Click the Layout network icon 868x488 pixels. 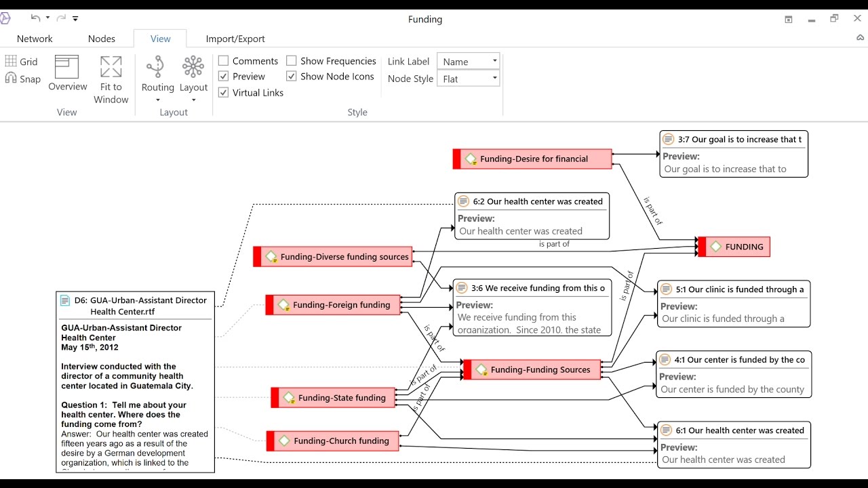pos(193,67)
